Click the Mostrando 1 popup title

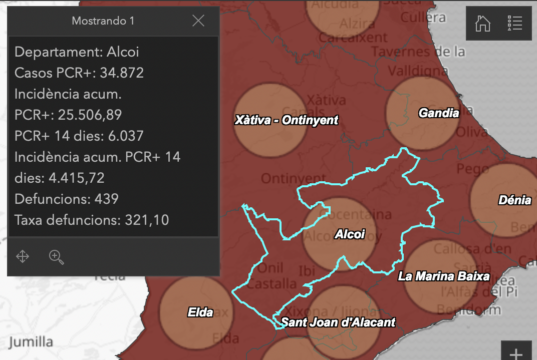pyautogui.click(x=103, y=21)
